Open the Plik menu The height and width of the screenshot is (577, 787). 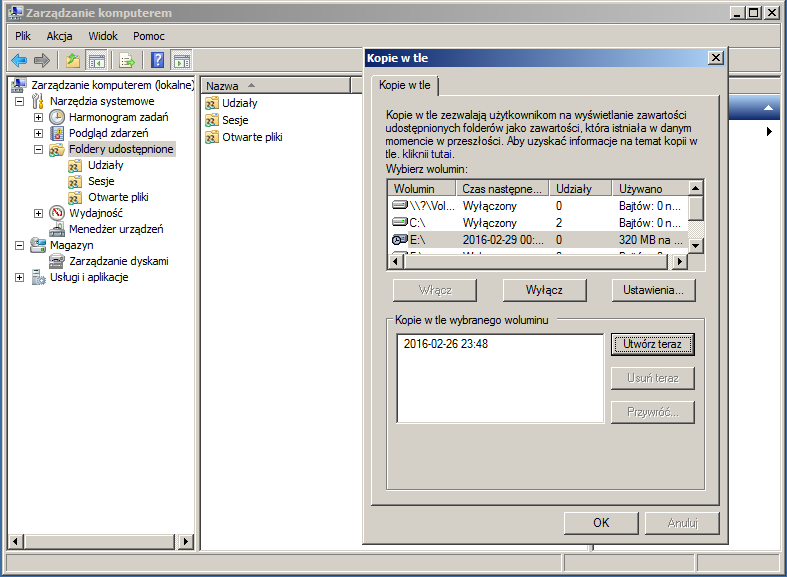[23, 36]
